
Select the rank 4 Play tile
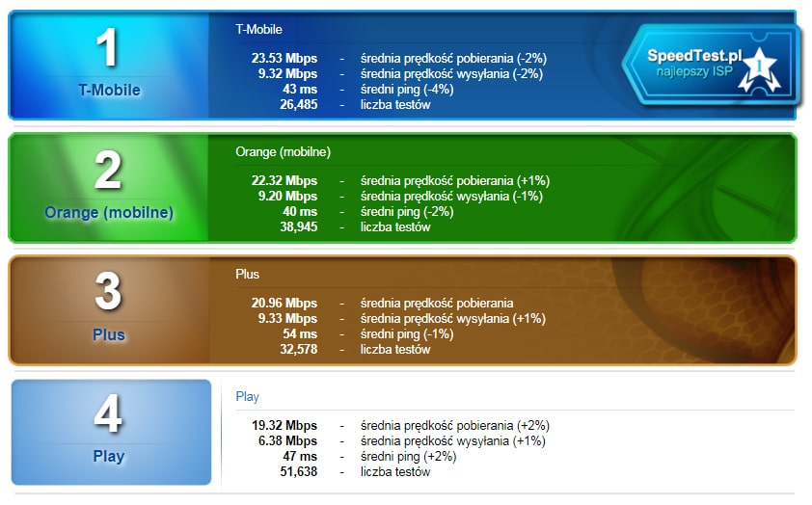pos(111,432)
